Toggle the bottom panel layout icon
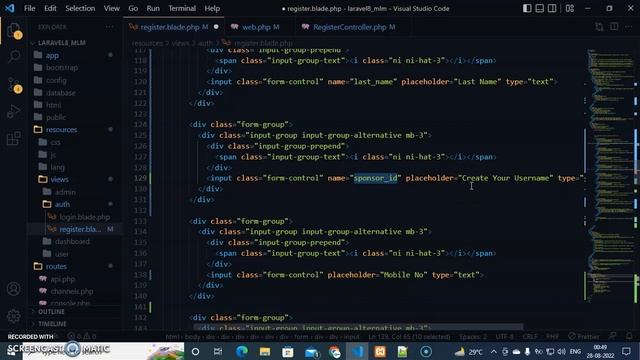The height and width of the screenshot is (360, 640). 540,8
